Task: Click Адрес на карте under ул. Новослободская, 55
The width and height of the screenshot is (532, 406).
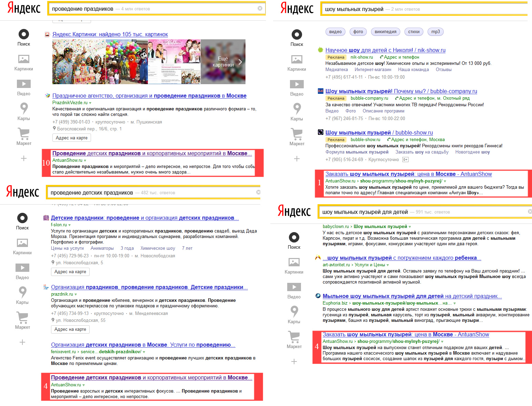Action: click(70, 329)
